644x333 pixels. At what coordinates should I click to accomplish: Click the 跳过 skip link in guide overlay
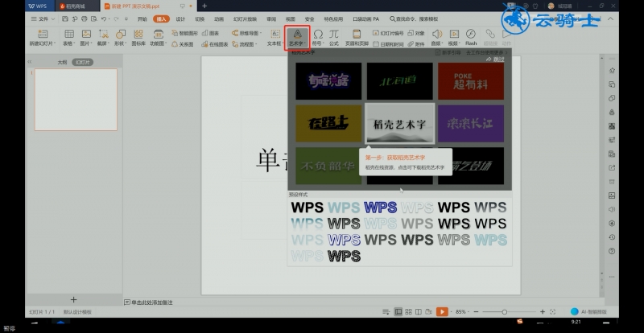(495, 60)
